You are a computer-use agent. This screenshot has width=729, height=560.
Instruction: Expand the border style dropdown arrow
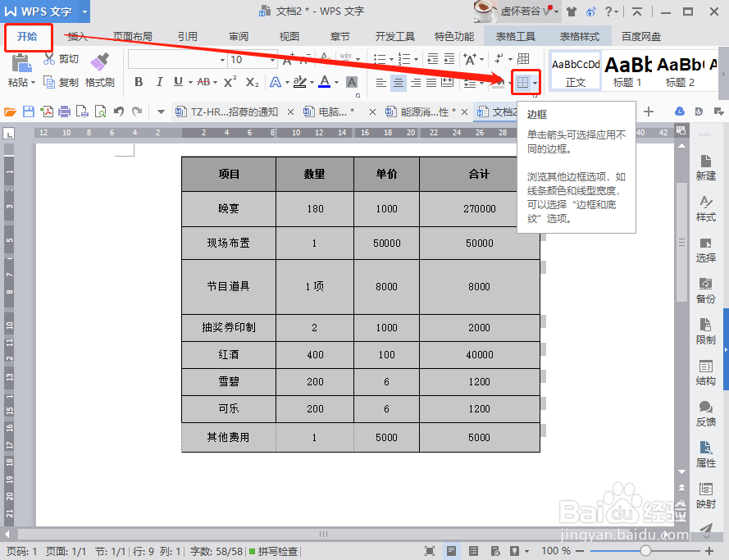coord(535,83)
